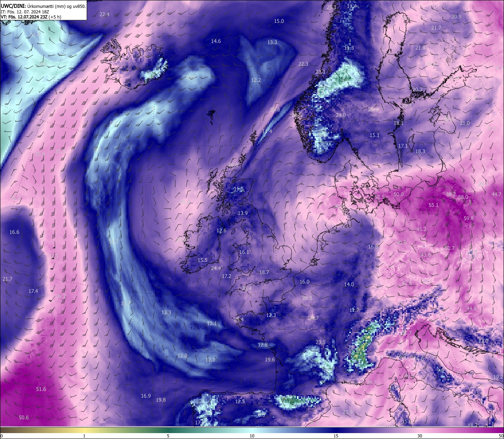This screenshot has width=504, height=439.
Task: Click the 23.5 value over France
Action: (x=321, y=343)
